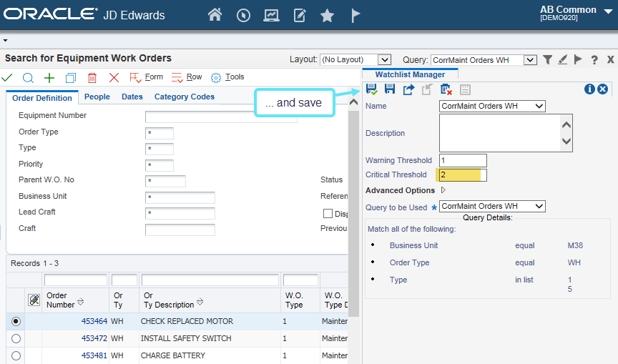Open the Favorites star icon
This screenshot has width=618, height=364.
click(327, 16)
